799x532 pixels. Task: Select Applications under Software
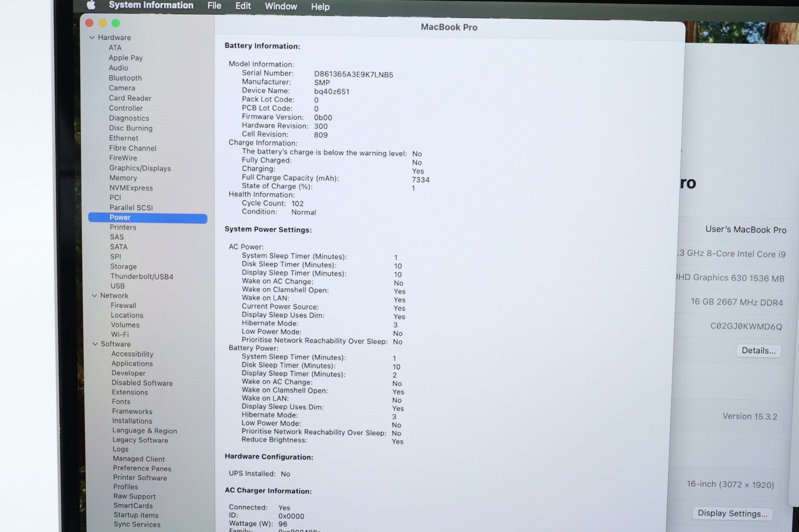tap(132, 363)
